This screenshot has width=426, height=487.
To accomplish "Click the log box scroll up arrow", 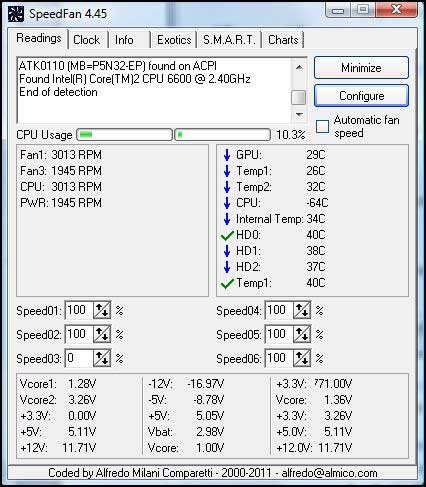I will (299, 67).
